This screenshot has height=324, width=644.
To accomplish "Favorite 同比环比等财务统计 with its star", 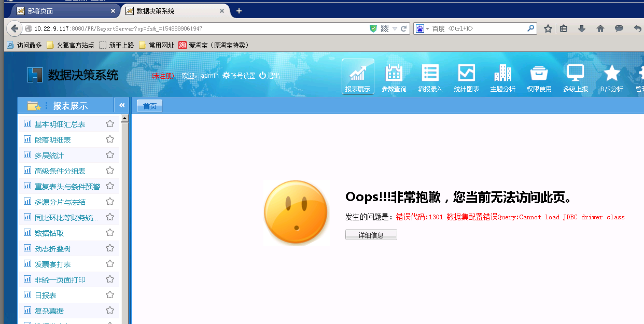I will [x=110, y=217].
